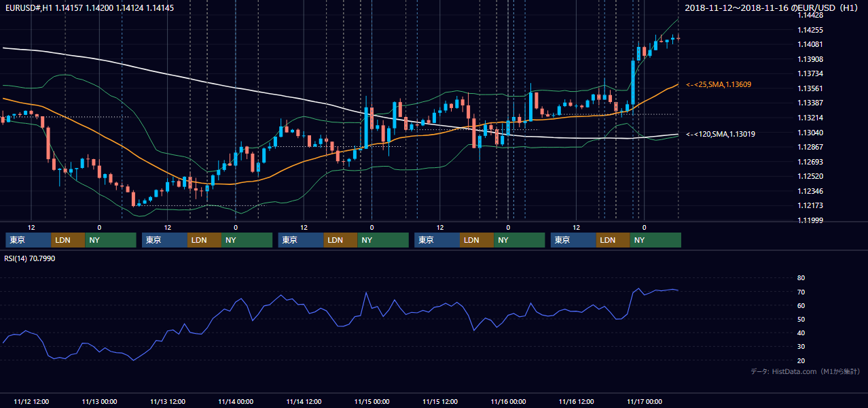Viewport: 868px width, 408px height.
Task: Click the 11/15 12:00 date label
Action: pos(440,401)
